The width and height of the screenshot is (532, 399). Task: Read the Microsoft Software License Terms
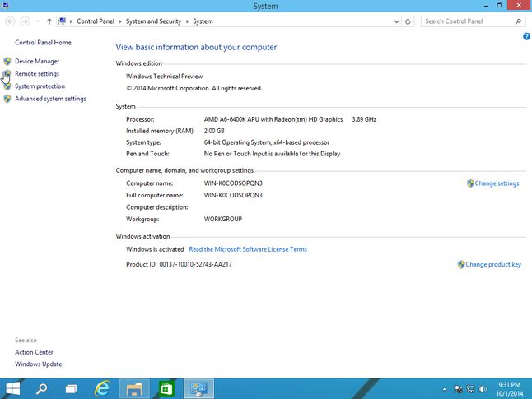pos(248,249)
